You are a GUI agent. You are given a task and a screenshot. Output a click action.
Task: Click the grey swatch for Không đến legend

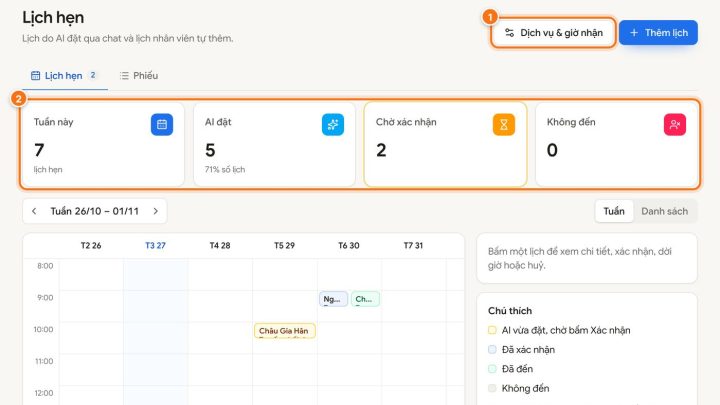(x=492, y=388)
